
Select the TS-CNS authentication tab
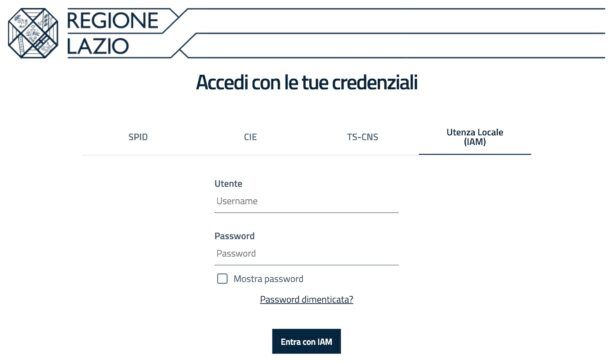point(363,137)
